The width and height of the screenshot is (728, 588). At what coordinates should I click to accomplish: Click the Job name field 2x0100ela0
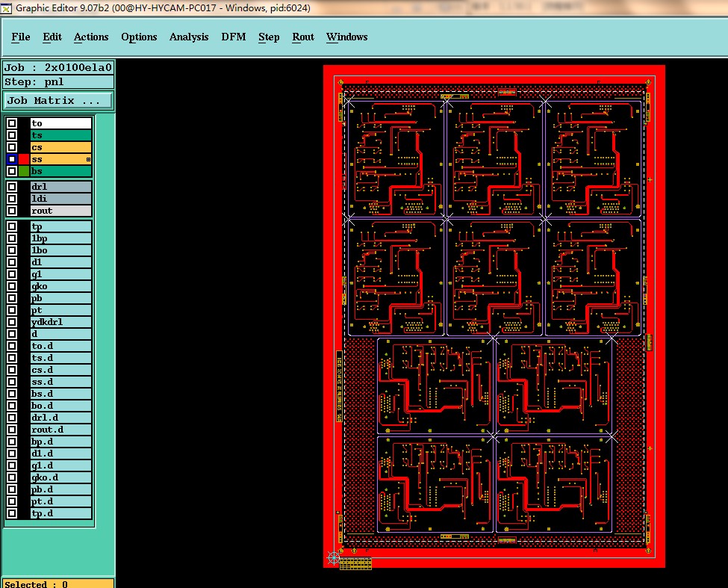(x=58, y=68)
